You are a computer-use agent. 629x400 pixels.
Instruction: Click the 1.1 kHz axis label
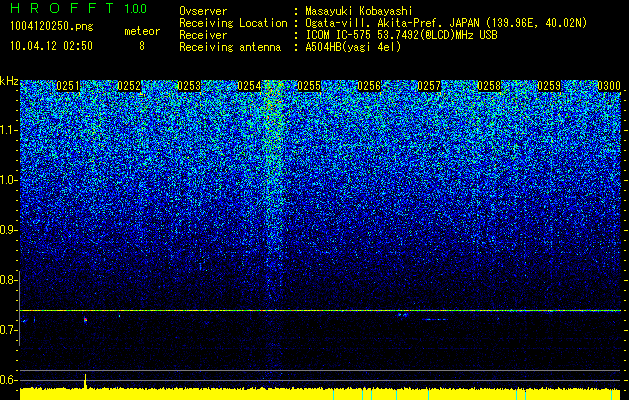coord(9,130)
